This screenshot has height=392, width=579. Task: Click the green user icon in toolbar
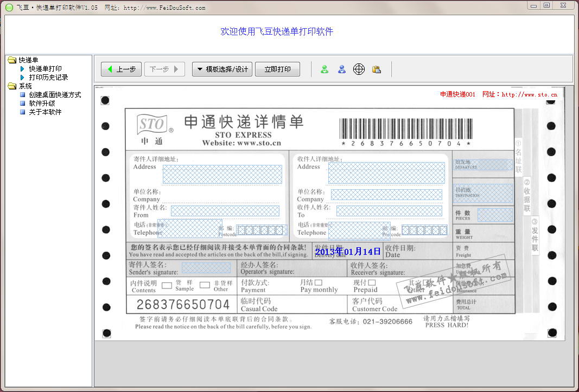coord(325,69)
